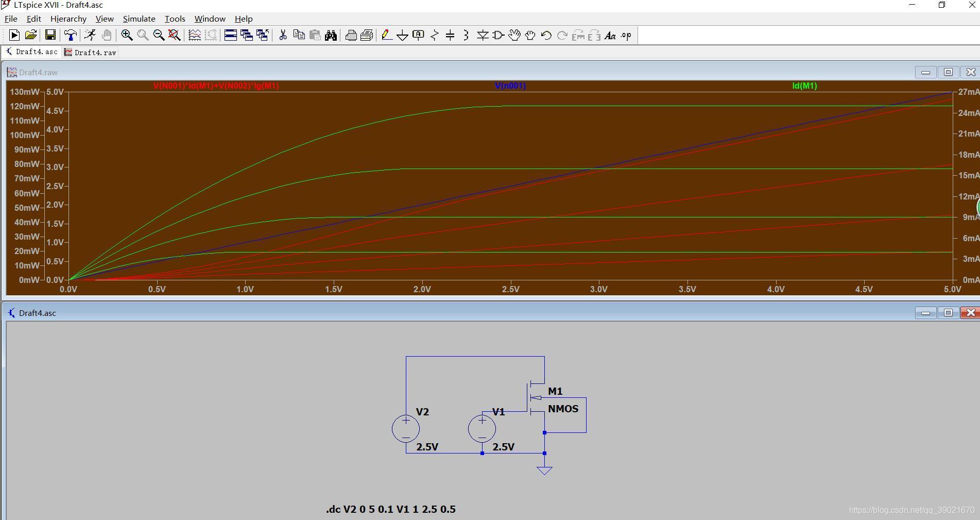
Task: Open the Component gate icon
Action: 498,35
